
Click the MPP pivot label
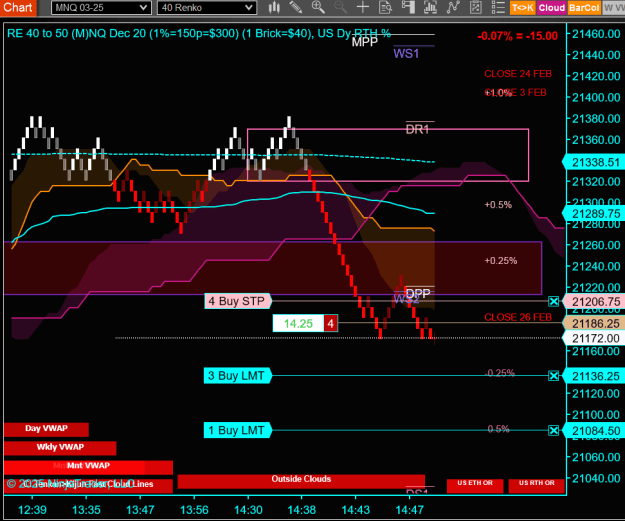[x=364, y=42]
